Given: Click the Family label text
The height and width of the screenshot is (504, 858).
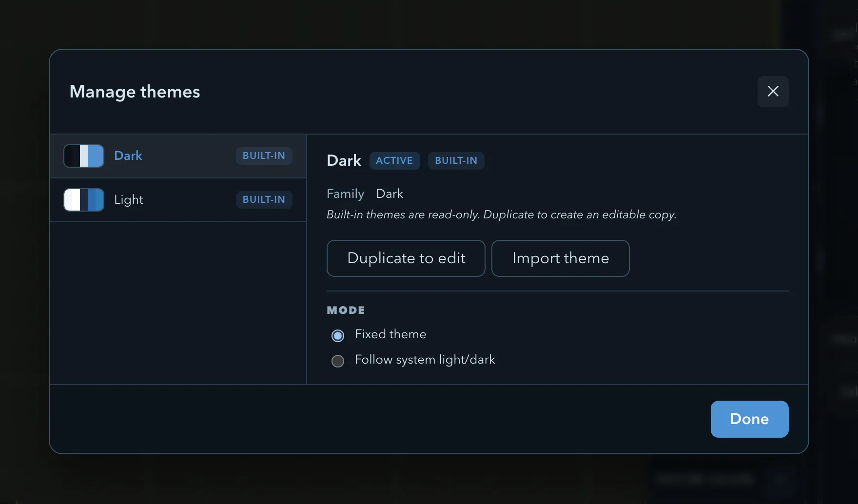Looking at the screenshot, I should click(x=345, y=194).
